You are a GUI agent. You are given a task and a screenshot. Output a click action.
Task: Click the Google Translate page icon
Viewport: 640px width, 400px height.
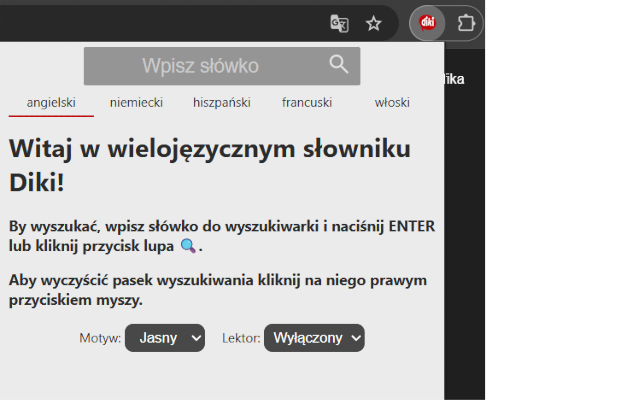[339, 23]
